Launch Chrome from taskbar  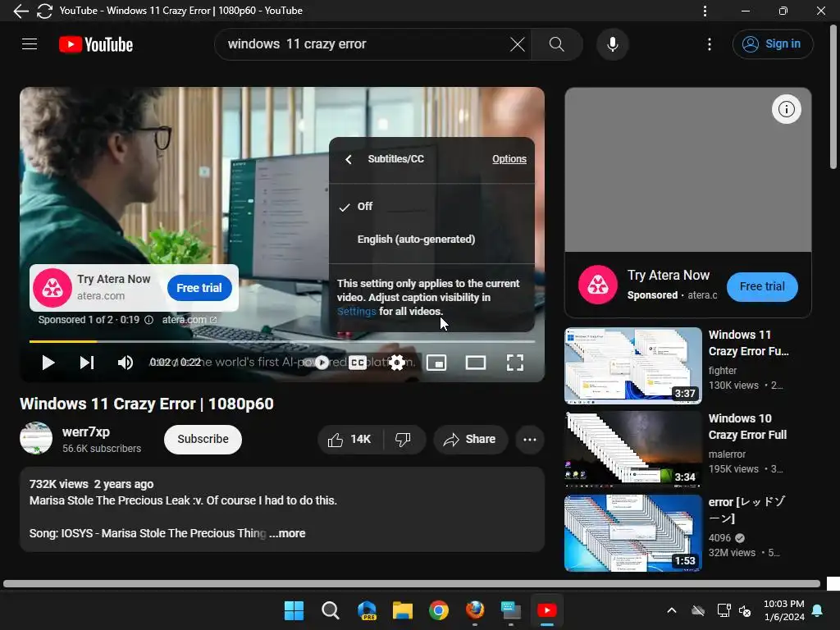point(439,610)
